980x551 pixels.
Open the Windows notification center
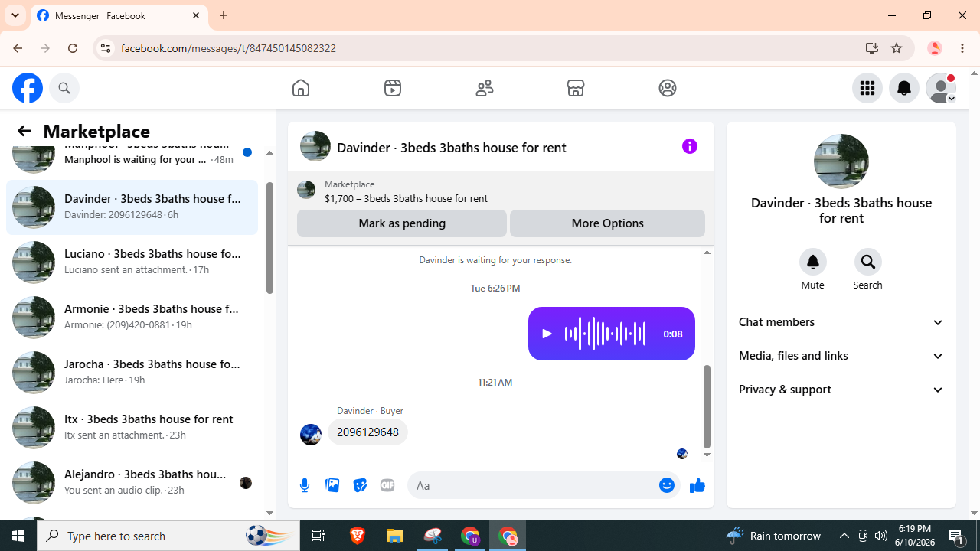click(x=957, y=536)
